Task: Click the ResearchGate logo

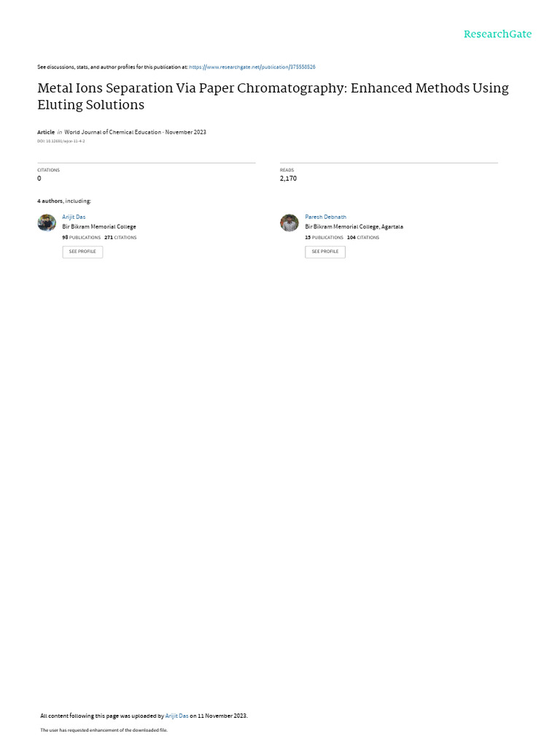Action: coord(497,34)
